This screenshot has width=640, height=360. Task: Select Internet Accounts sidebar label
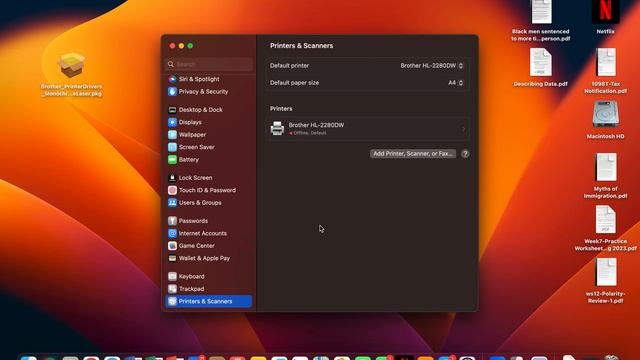pyautogui.click(x=202, y=233)
